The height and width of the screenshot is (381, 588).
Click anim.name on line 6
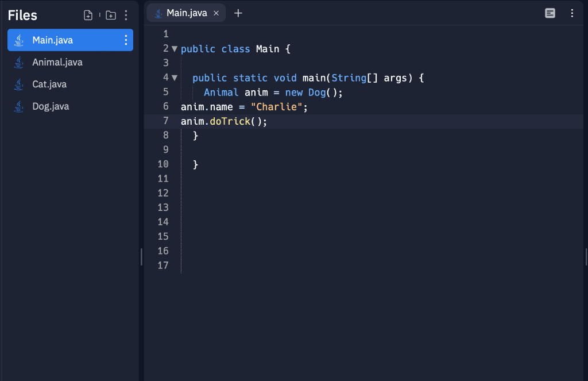coord(207,107)
